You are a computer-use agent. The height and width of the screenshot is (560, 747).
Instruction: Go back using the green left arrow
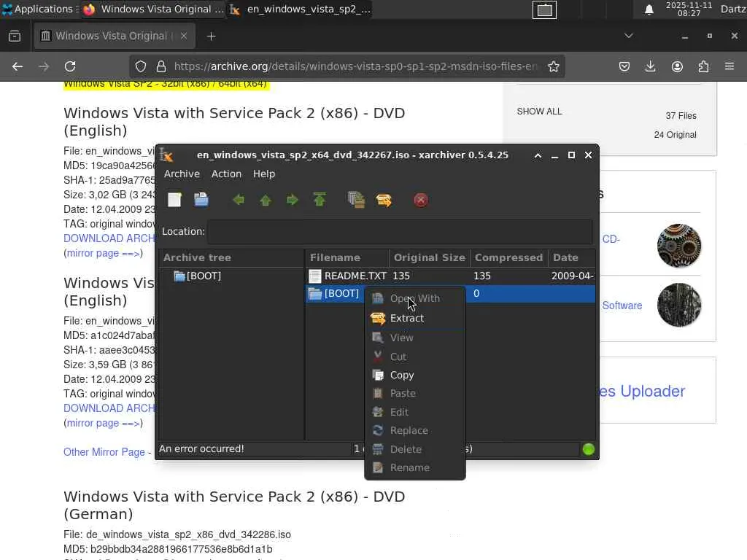(239, 200)
